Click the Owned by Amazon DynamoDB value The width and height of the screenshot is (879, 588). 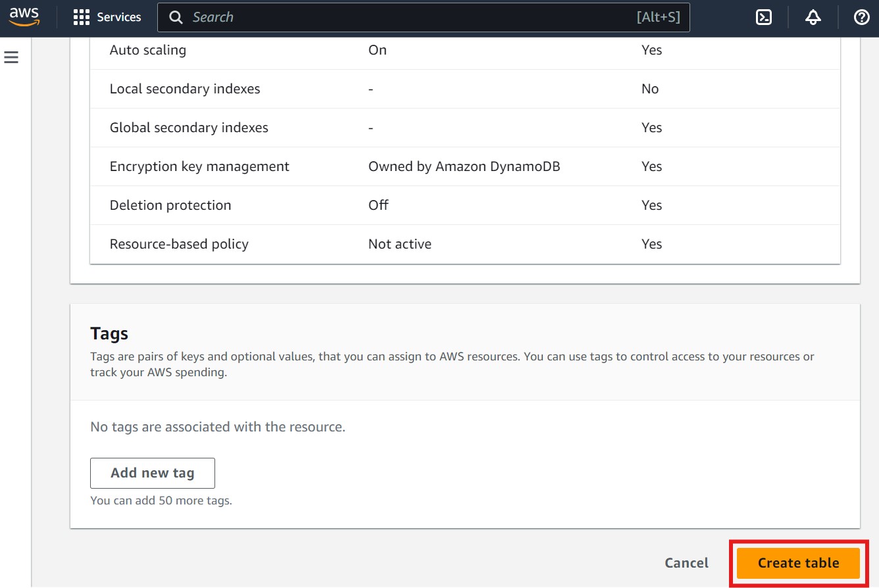[464, 166]
